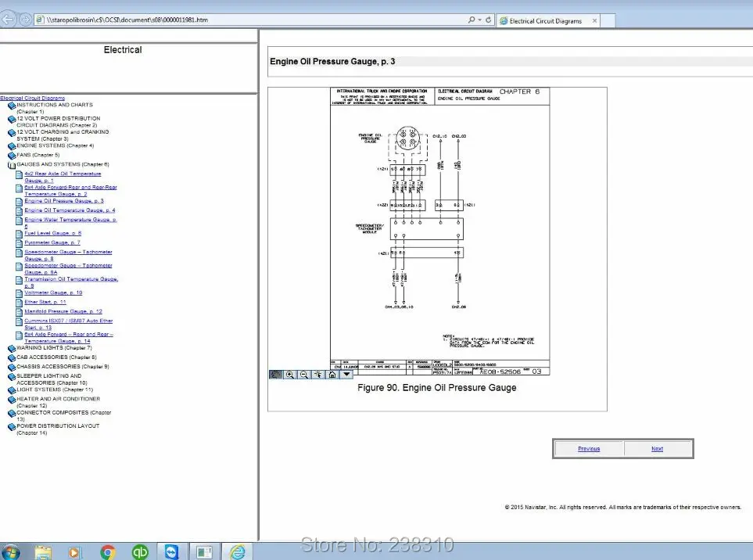The image size is (753, 560).
Task: Open Speedometer Gauge – Tachometer Gauge p. 8
Action: click(x=68, y=255)
